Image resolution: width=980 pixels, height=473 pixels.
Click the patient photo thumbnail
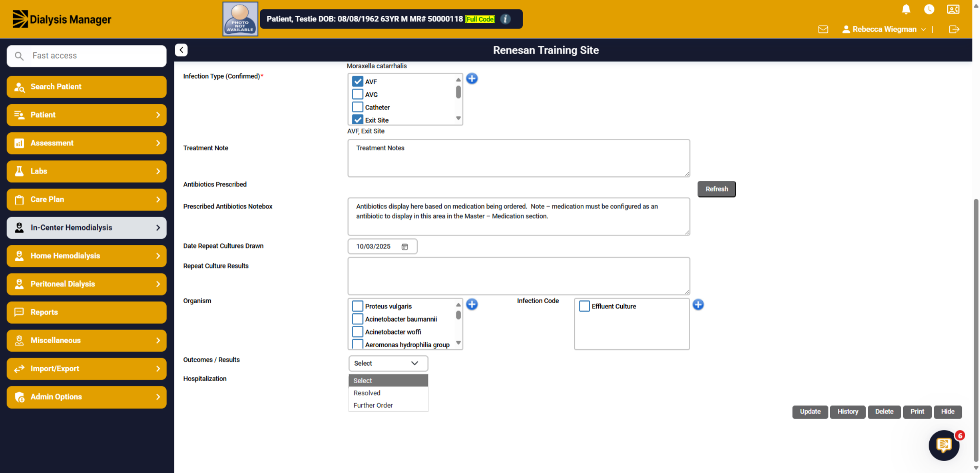pos(240,19)
